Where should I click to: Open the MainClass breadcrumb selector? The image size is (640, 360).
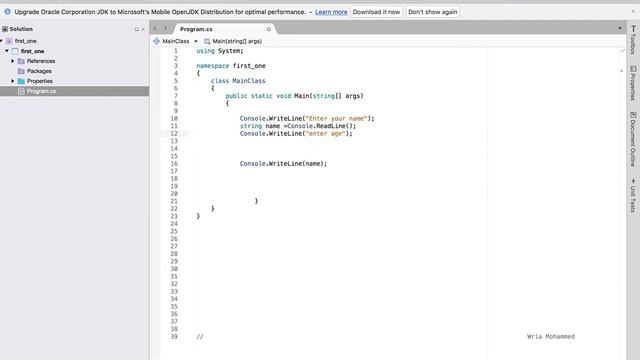(x=176, y=41)
